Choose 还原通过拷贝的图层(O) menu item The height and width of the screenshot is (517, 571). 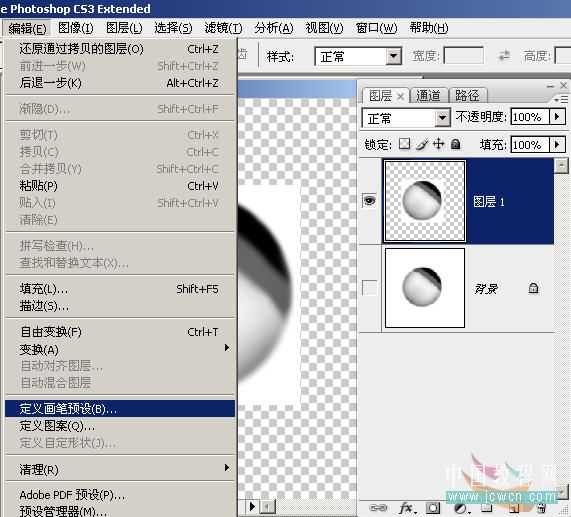[x=120, y=49]
